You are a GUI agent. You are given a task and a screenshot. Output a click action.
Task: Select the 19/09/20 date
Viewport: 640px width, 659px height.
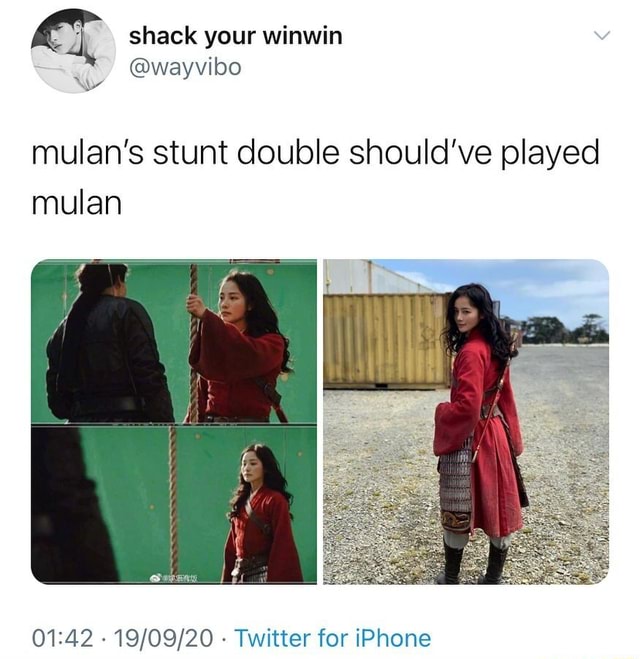pyautogui.click(x=165, y=638)
